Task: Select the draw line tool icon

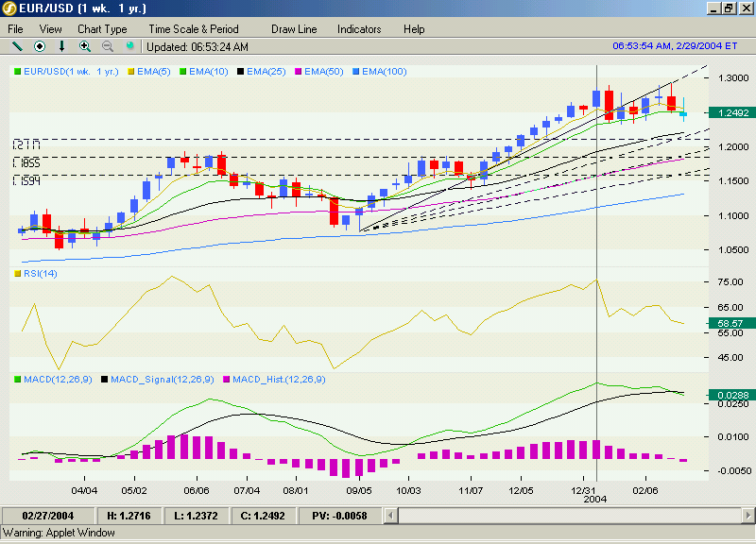Action: (17, 46)
